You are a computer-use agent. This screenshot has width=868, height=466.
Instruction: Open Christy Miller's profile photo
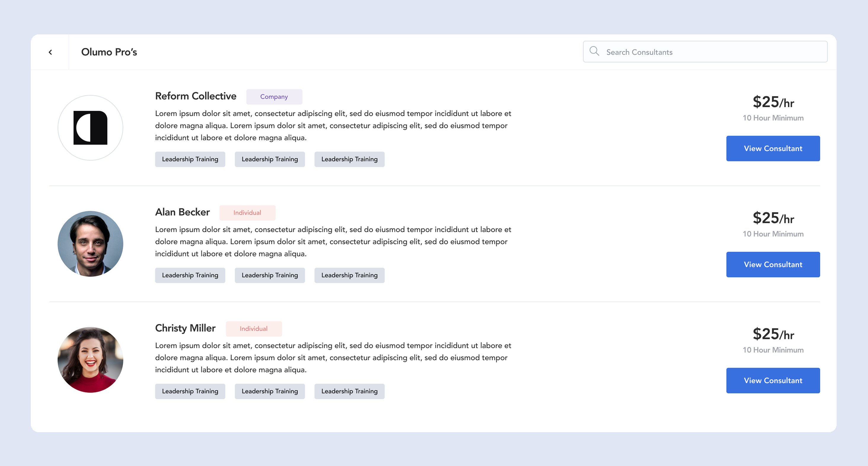click(90, 360)
